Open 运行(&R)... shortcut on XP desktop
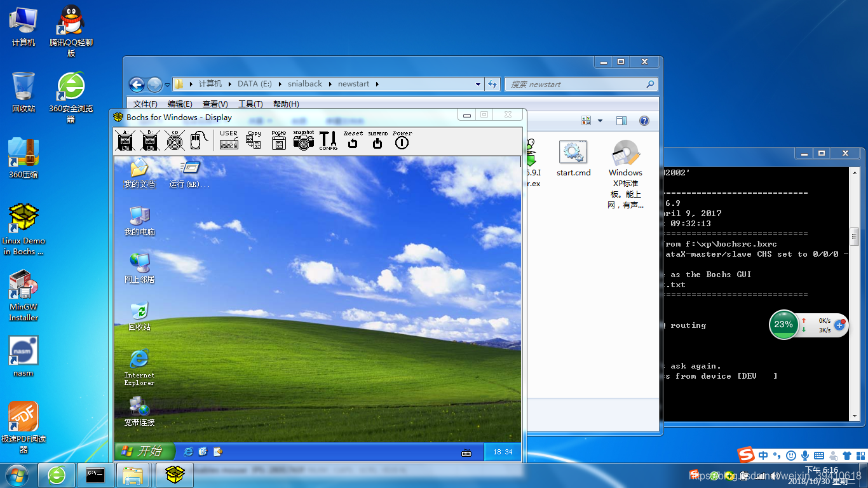Viewport: 868px width, 488px height. [189, 173]
